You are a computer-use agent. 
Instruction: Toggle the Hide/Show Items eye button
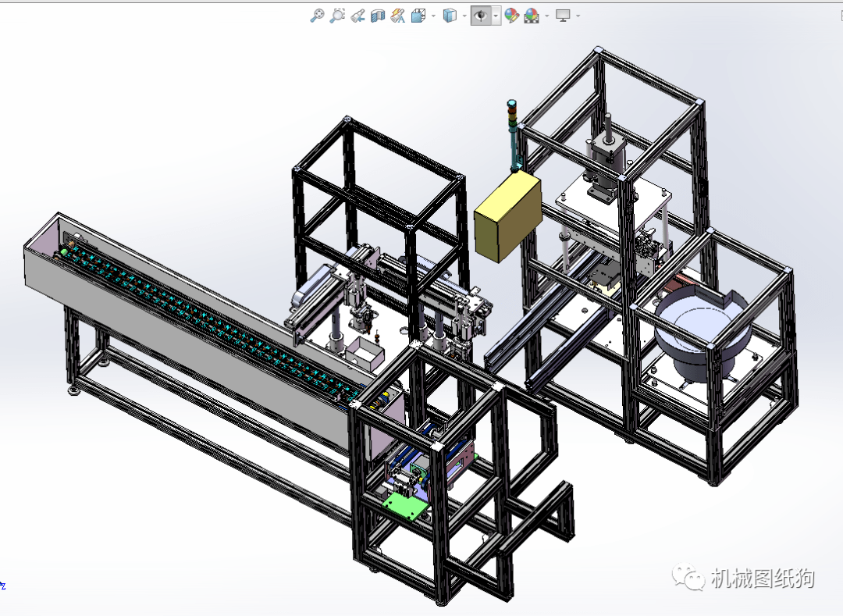click(x=481, y=16)
